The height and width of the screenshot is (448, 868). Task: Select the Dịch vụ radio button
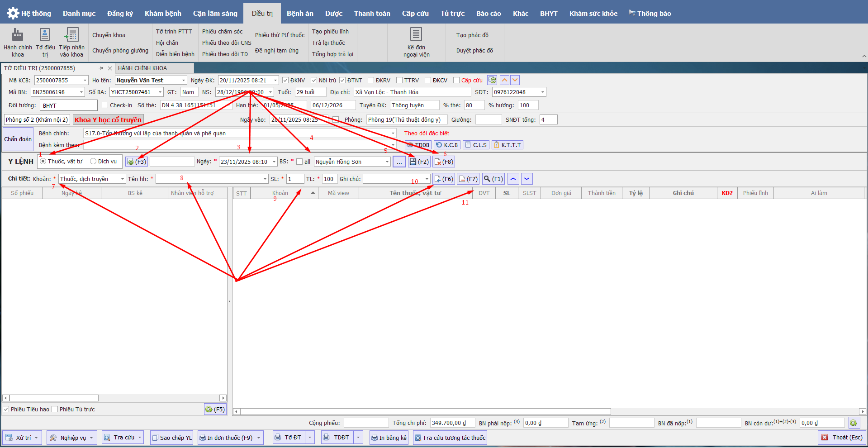click(x=93, y=161)
